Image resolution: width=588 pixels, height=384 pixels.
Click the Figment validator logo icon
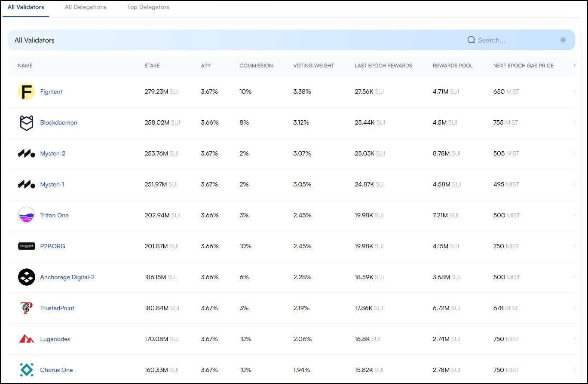pos(26,91)
